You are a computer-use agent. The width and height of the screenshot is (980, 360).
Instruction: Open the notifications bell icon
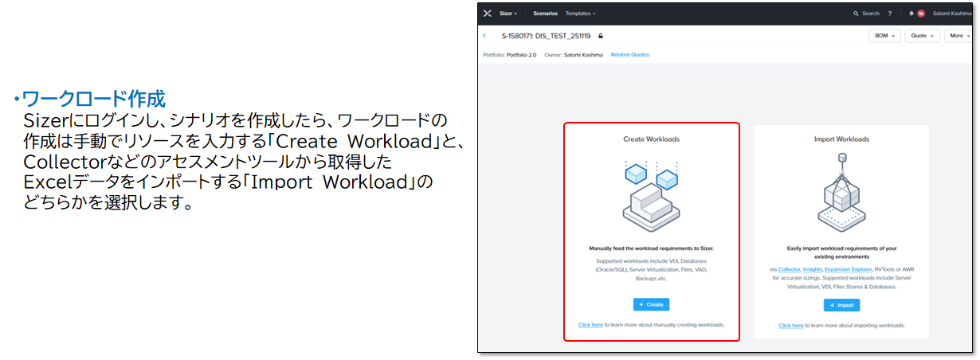(910, 14)
